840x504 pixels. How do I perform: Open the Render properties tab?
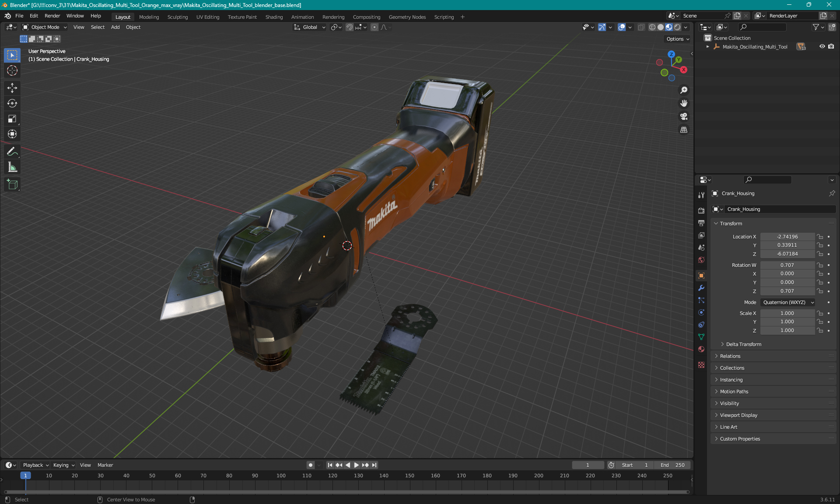[x=701, y=210]
